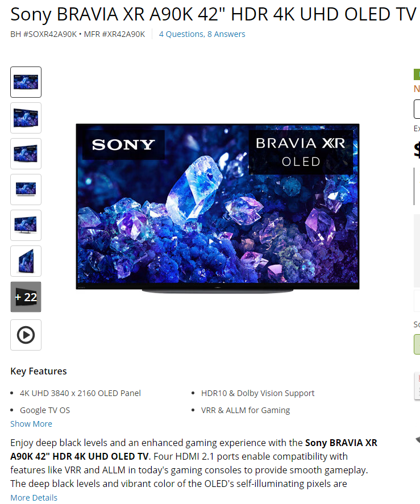Click the SONY logo on product image

click(x=123, y=145)
